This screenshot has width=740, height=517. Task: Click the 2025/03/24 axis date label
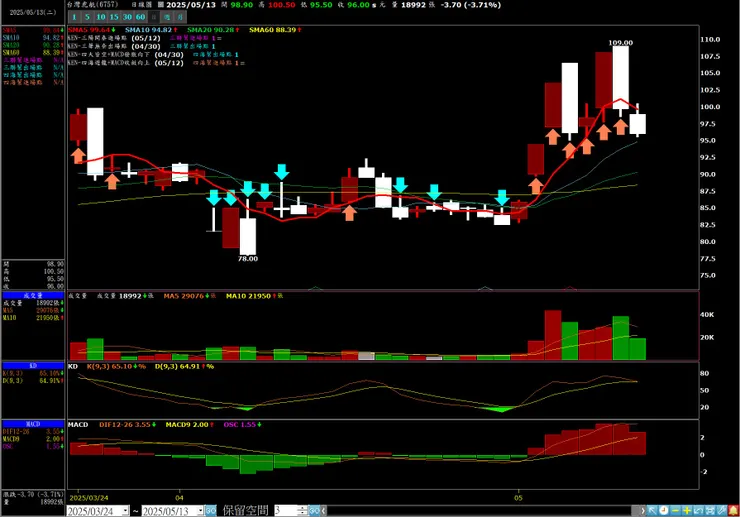[x=89, y=498]
